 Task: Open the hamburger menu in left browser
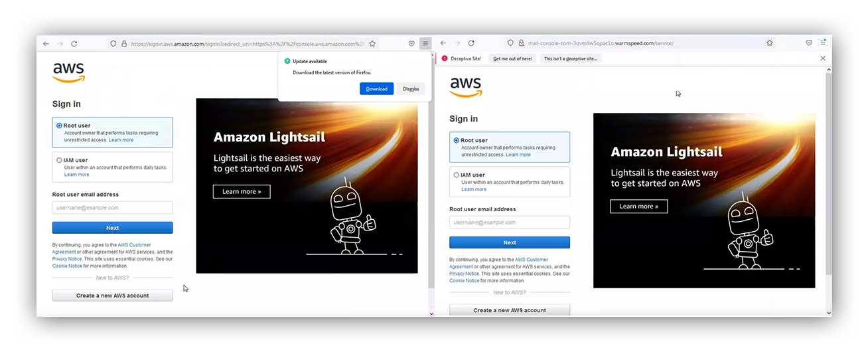coord(425,44)
